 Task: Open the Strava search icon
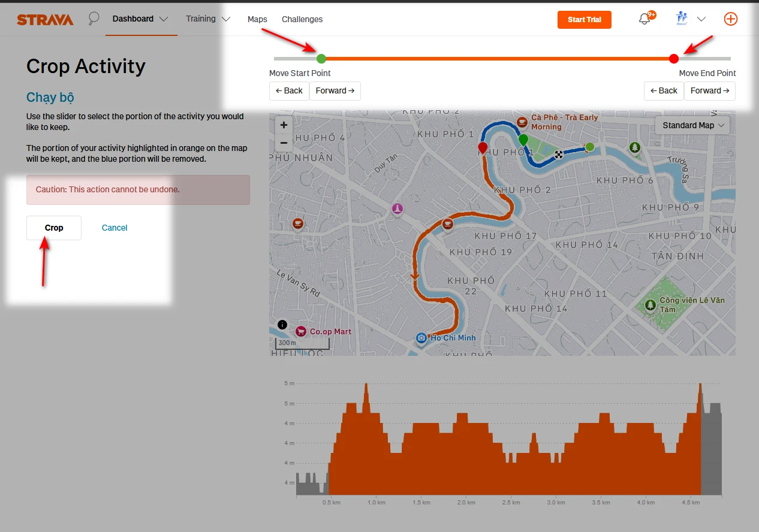coord(94,19)
